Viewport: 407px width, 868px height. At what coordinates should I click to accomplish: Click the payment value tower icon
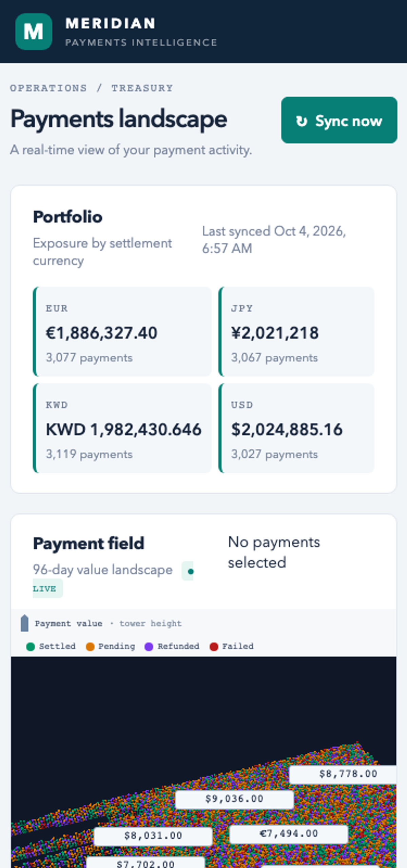click(x=24, y=623)
